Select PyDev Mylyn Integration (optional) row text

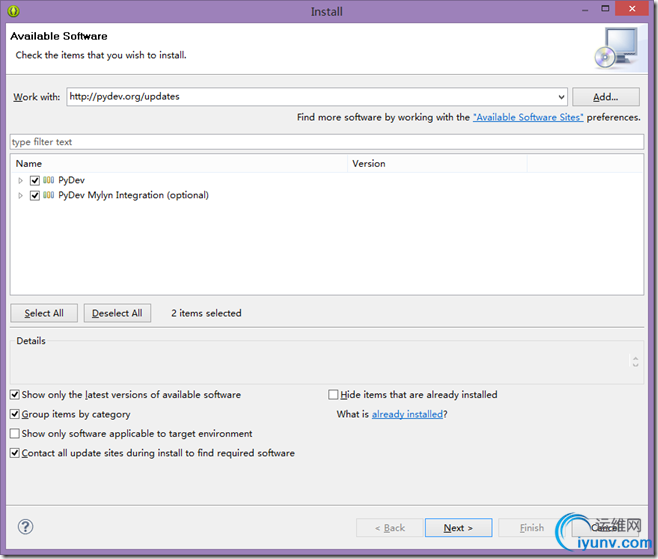click(133, 196)
